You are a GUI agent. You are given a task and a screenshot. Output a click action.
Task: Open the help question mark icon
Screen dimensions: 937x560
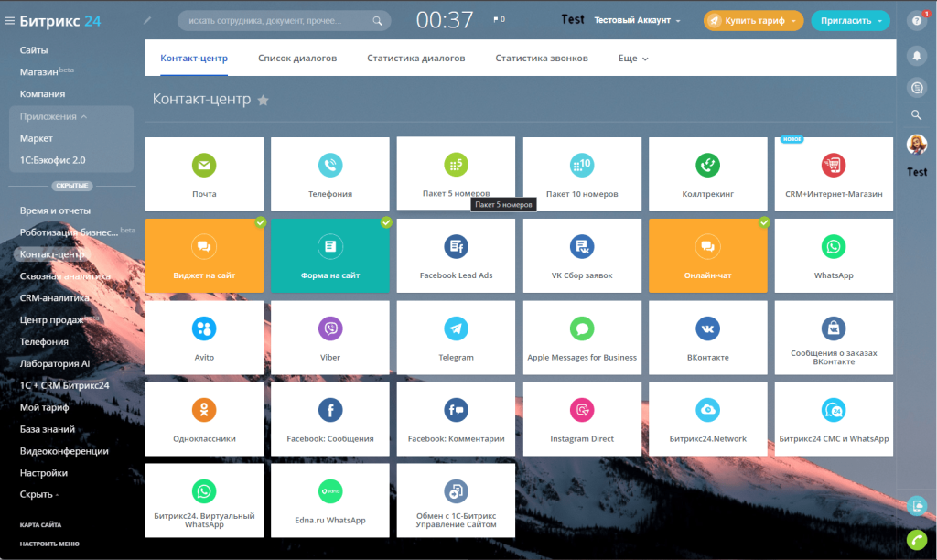916,20
